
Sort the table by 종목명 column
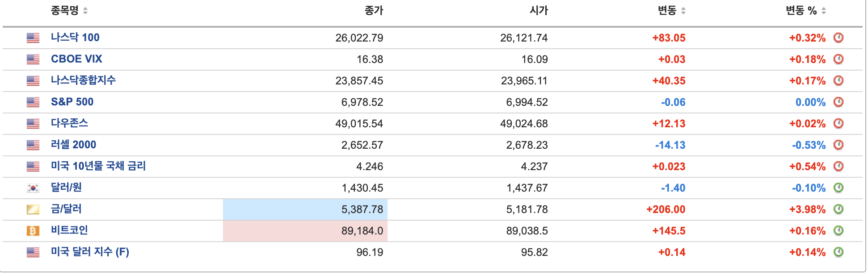coord(85,11)
